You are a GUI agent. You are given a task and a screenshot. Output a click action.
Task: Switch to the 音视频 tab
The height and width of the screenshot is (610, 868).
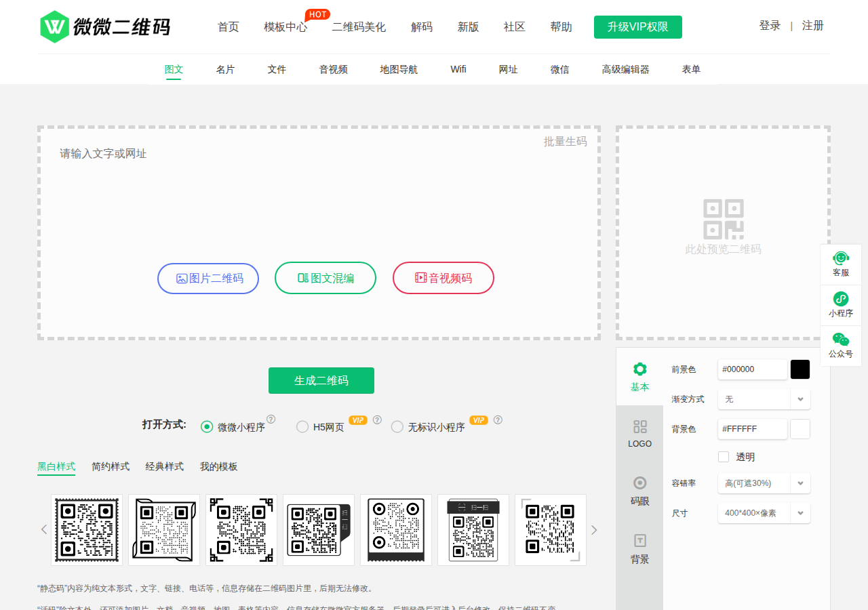(x=334, y=69)
